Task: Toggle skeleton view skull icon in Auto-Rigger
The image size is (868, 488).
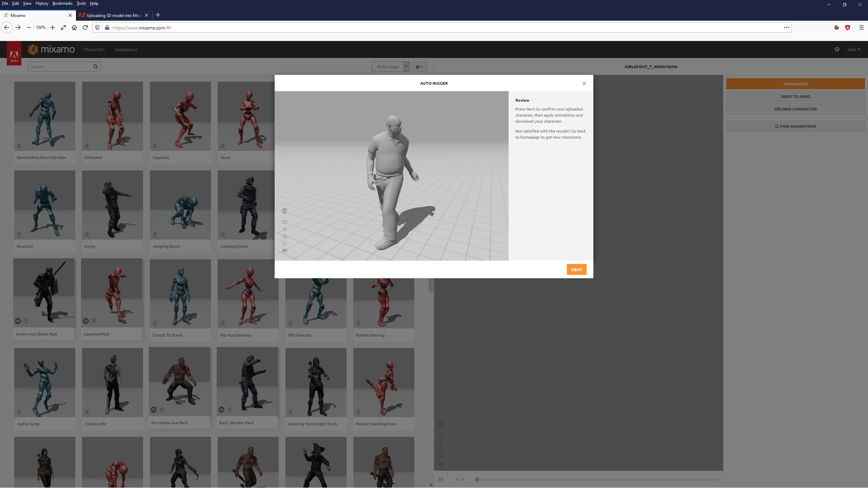Action: 284,211
